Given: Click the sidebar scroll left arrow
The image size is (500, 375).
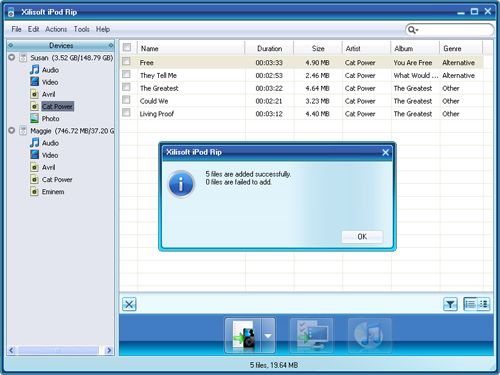Looking at the screenshot, I should click(12, 350).
